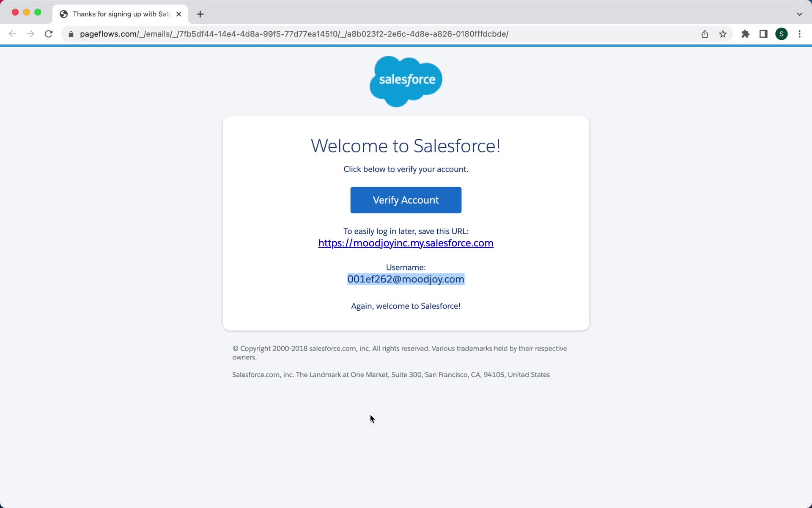Bookmark this page with star icon
Screen dimensions: 812x508
[723, 34]
